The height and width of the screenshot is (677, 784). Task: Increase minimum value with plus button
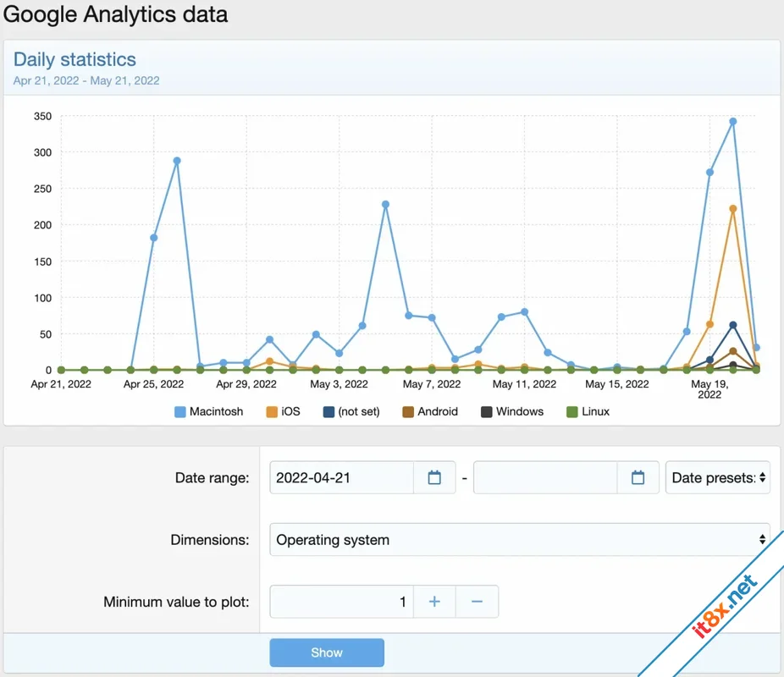coord(434,602)
